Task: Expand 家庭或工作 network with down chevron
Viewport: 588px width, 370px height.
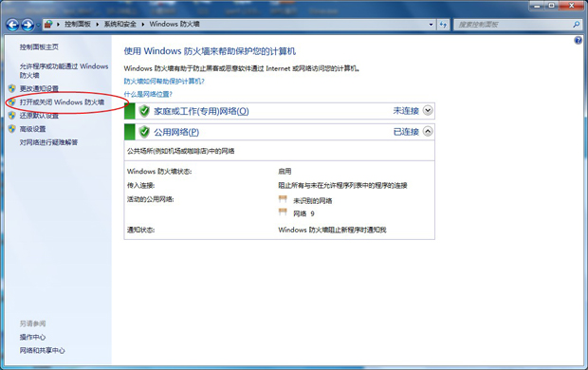Action: click(428, 110)
